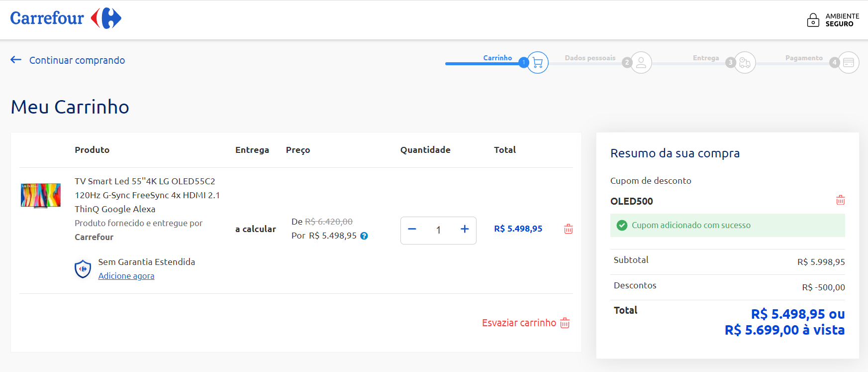Click the total 'R$ 5.498,95 ou' text
Image resolution: width=868 pixels, height=372 pixels.
click(798, 314)
